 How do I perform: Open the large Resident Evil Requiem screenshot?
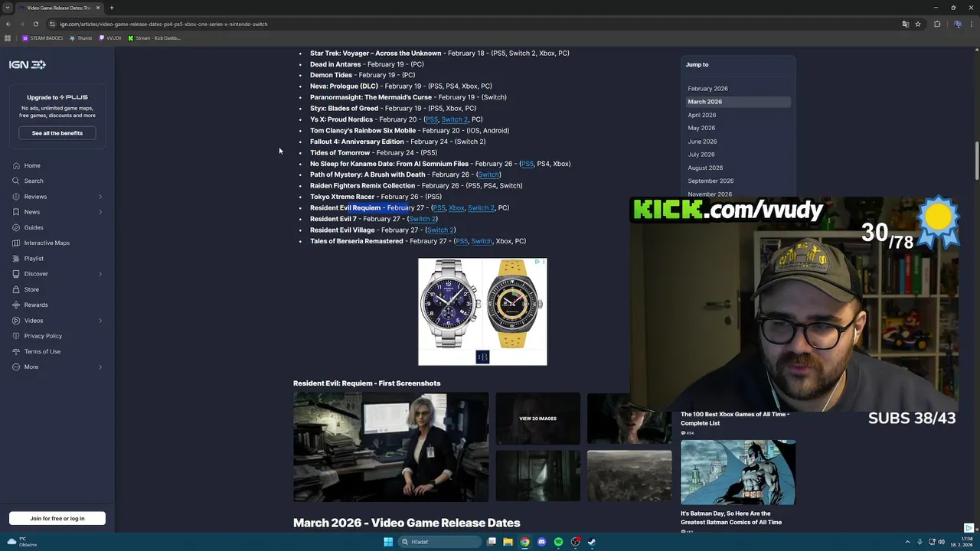coord(390,447)
